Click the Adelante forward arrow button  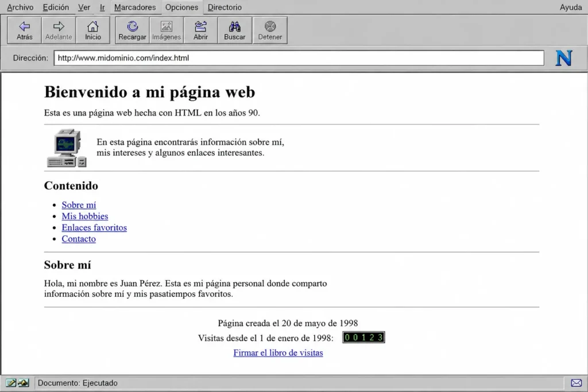(x=59, y=30)
